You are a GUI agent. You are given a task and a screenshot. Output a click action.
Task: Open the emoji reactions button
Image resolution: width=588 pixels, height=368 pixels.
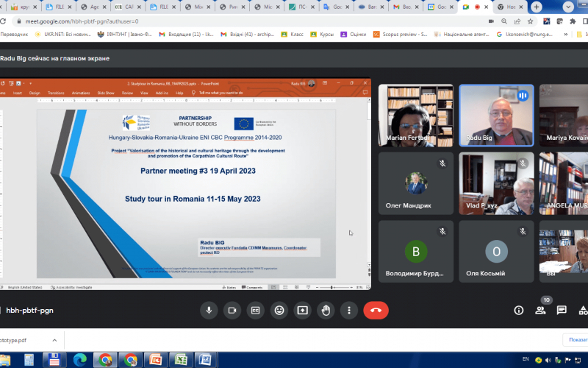pyautogui.click(x=279, y=311)
